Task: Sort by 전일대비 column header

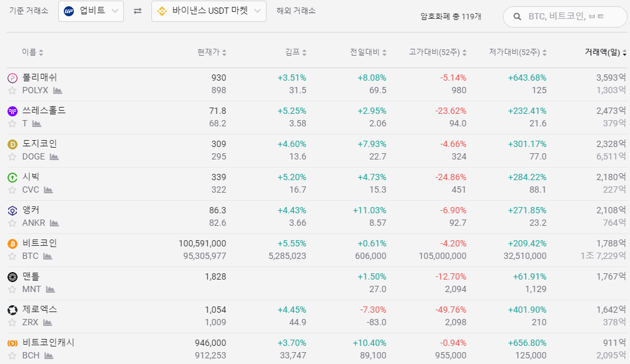Action: point(368,53)
